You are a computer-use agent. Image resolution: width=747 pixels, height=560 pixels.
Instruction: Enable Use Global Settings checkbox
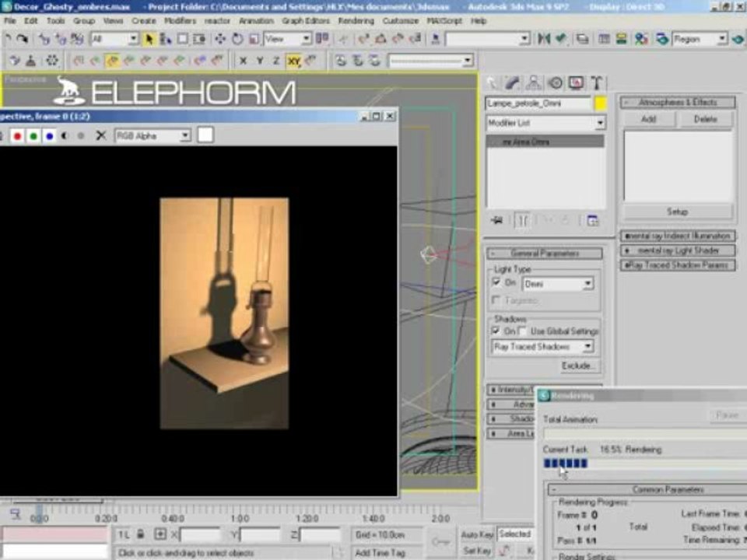click(524, 331)
